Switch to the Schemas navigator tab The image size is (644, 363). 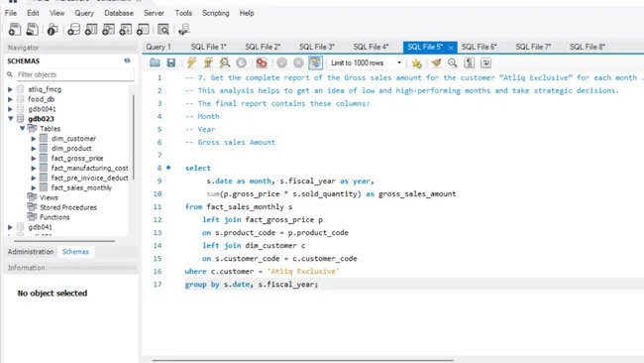tap(75, 252)
